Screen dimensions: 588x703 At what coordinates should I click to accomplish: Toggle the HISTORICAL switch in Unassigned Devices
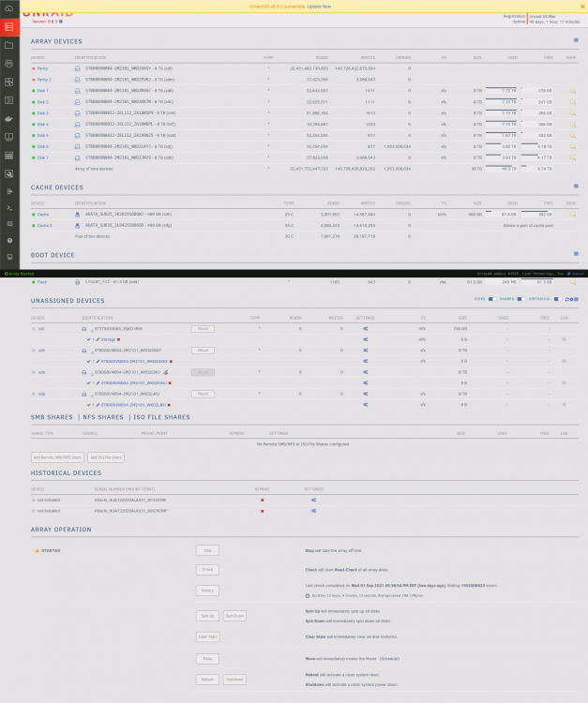click(557, 299)
